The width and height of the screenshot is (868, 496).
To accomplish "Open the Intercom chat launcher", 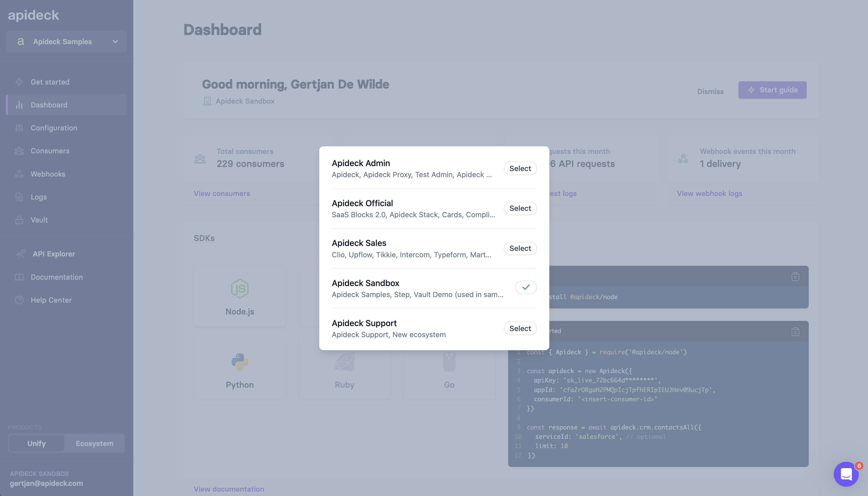I will 846,474.
